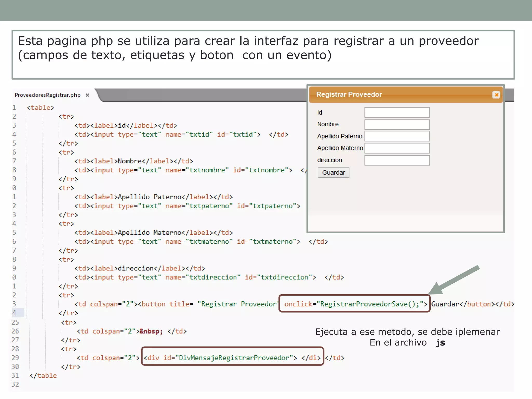532x399 pixels.
Task: Click the closing </table tag on line 31
Action: [x=43, y=376]
